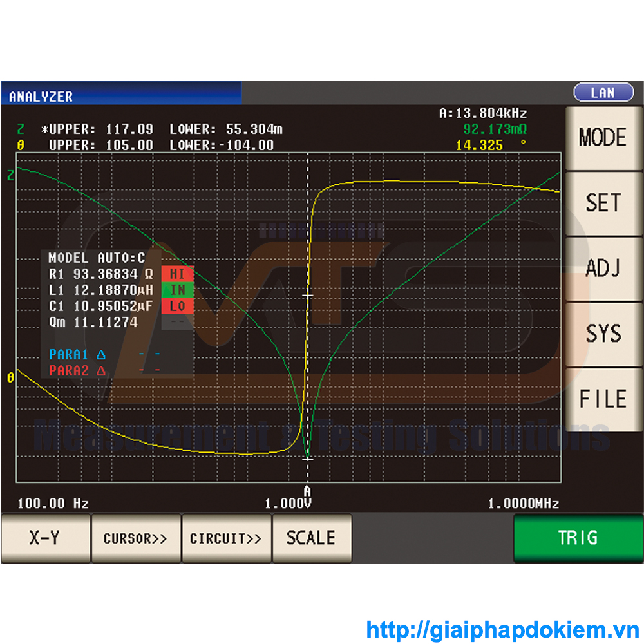The width and height of the screenshot is (644, 644).
Task: Click the green Z axis label
Action: [10, 175]
